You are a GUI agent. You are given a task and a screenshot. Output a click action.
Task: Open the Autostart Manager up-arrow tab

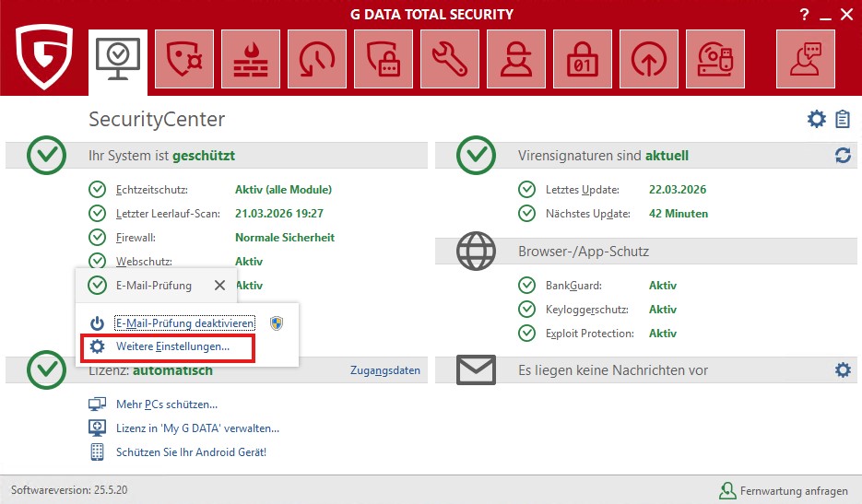pyautogui.click(x=649, y=59)
